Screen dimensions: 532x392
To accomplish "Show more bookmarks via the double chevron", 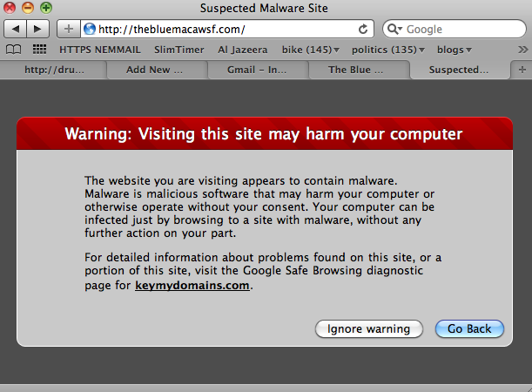I will point(523,50).
